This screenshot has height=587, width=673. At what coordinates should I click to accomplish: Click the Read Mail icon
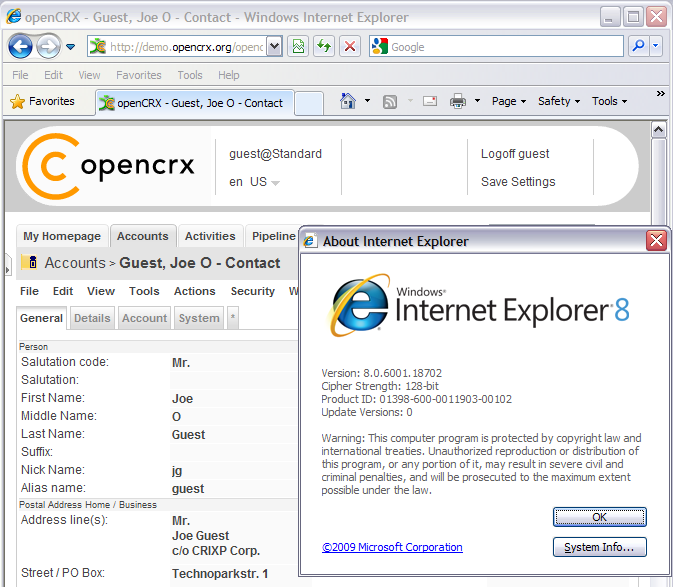pyautogui.click(x=430, y=101)
